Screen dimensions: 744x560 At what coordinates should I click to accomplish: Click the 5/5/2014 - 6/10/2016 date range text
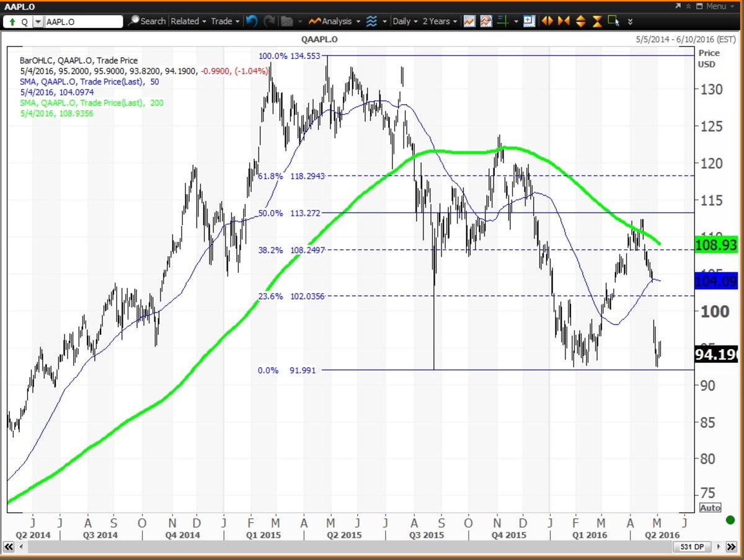click(686, 38)
